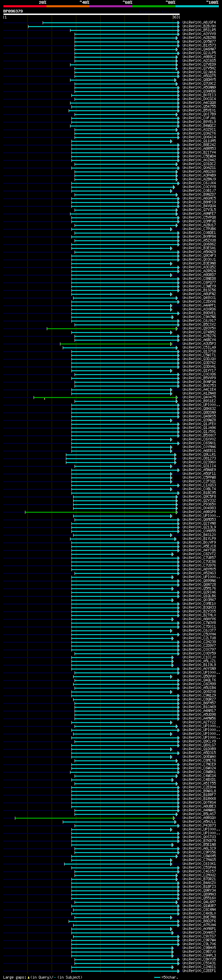The image size is (222, 980).
Task: Open hit UniRef100_Q8DHY5
Action: 199,80
